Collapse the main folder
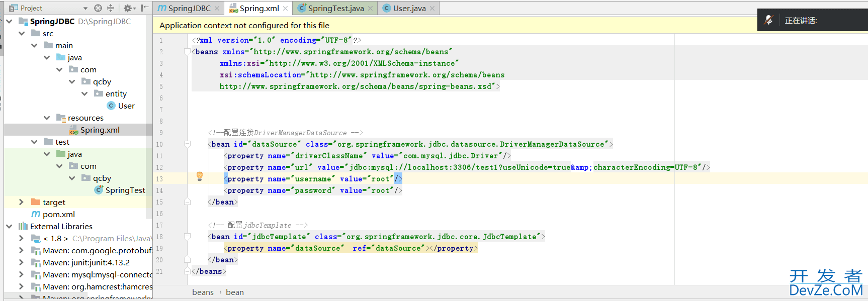868x301 pixels. tap(34, 45)
